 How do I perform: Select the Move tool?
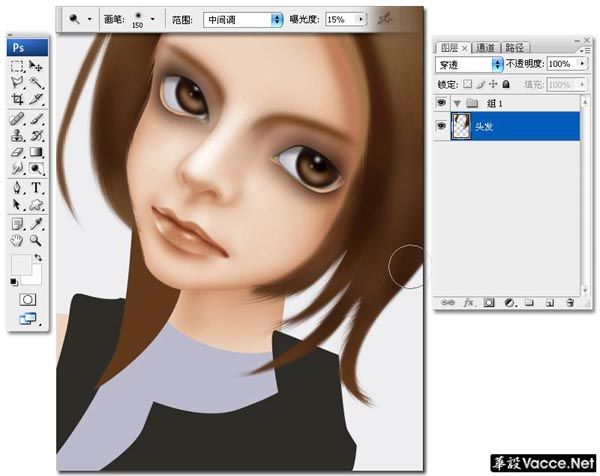tap(36, 66)
